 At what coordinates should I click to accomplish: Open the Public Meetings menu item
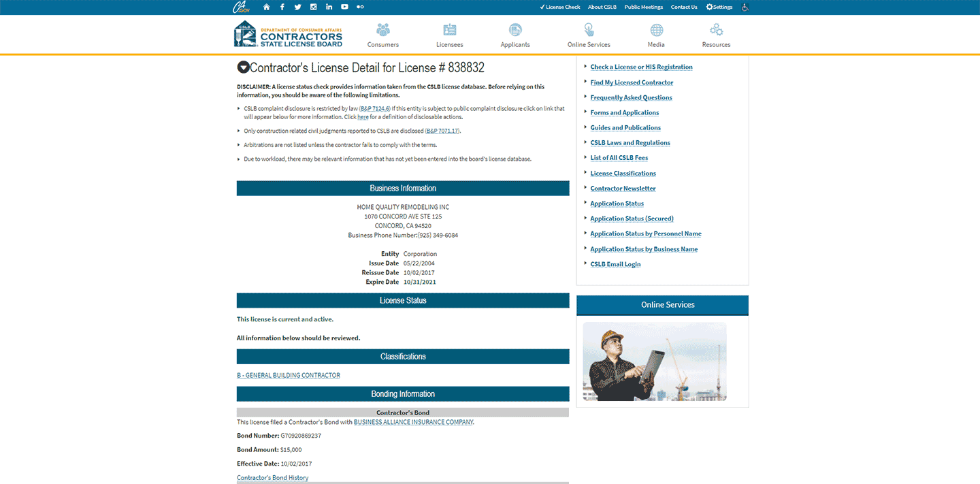(643, 7)
